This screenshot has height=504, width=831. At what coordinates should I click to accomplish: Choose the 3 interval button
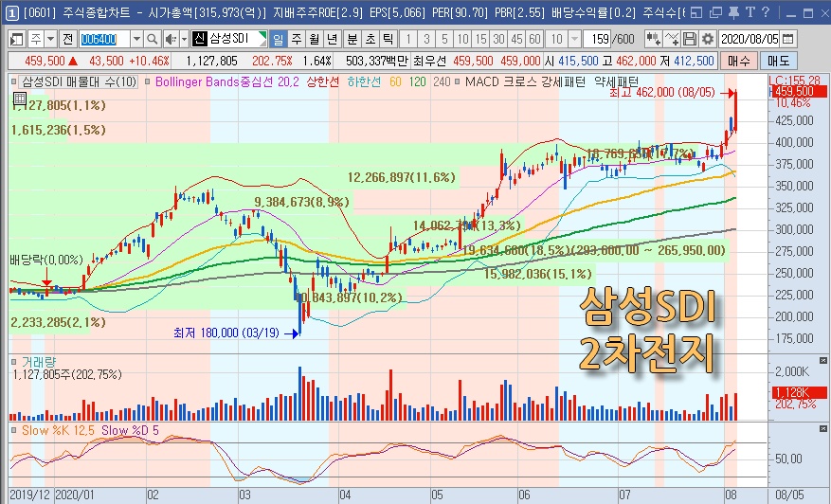click(x=426, y=39)
